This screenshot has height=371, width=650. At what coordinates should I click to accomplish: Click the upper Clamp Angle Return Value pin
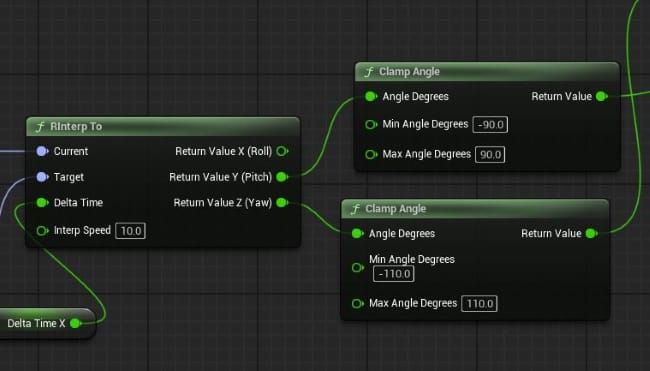(601, 97)
